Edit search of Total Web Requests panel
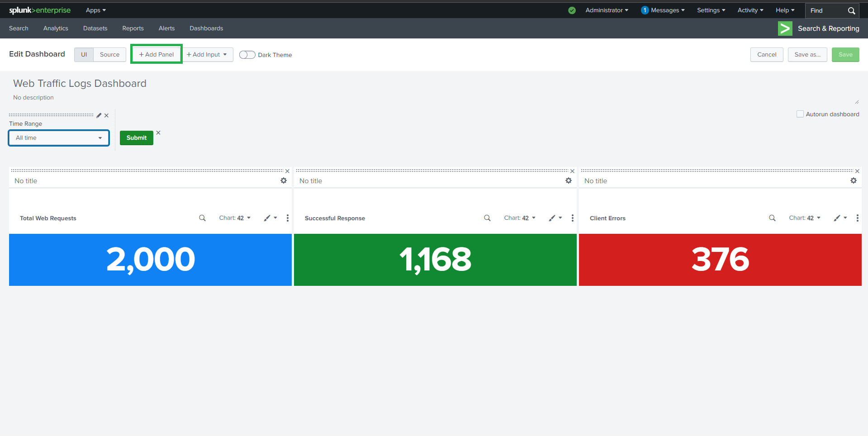Screen dimensions: 868x436 [202, 218]
